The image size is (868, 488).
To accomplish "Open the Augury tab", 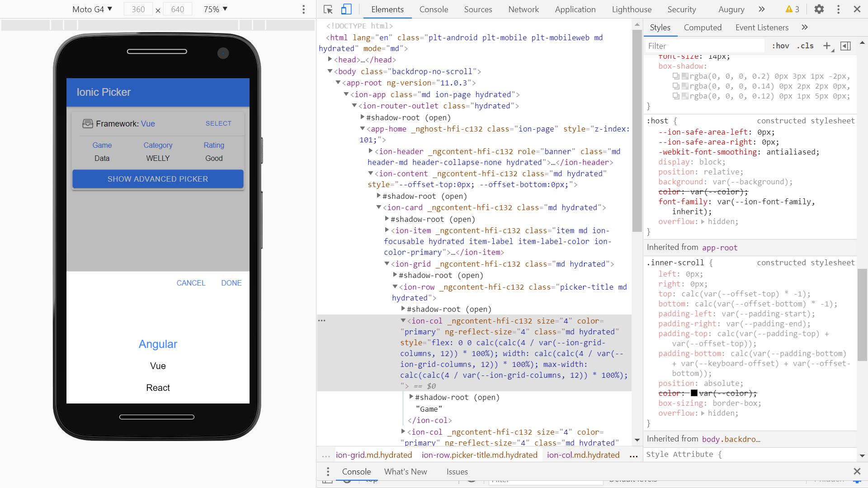I will point(731,9).
